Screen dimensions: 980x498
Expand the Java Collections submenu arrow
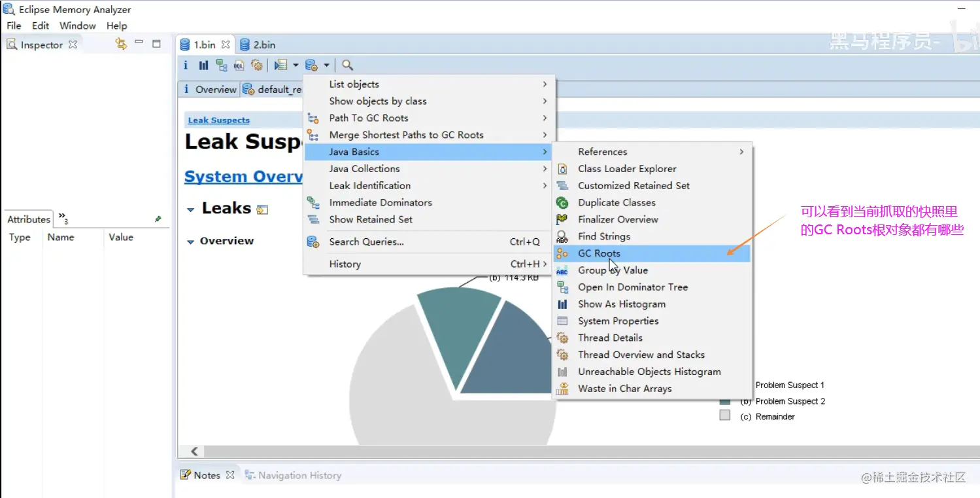[545, 169]
